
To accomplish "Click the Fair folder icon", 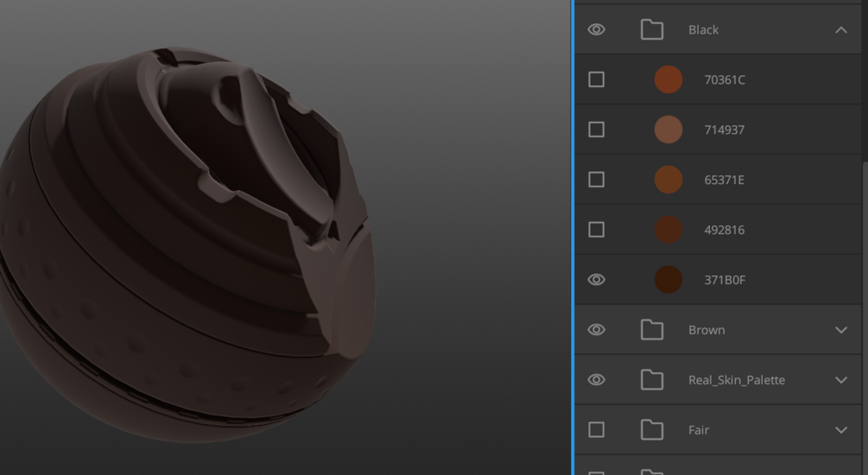I will coord(651,429).
